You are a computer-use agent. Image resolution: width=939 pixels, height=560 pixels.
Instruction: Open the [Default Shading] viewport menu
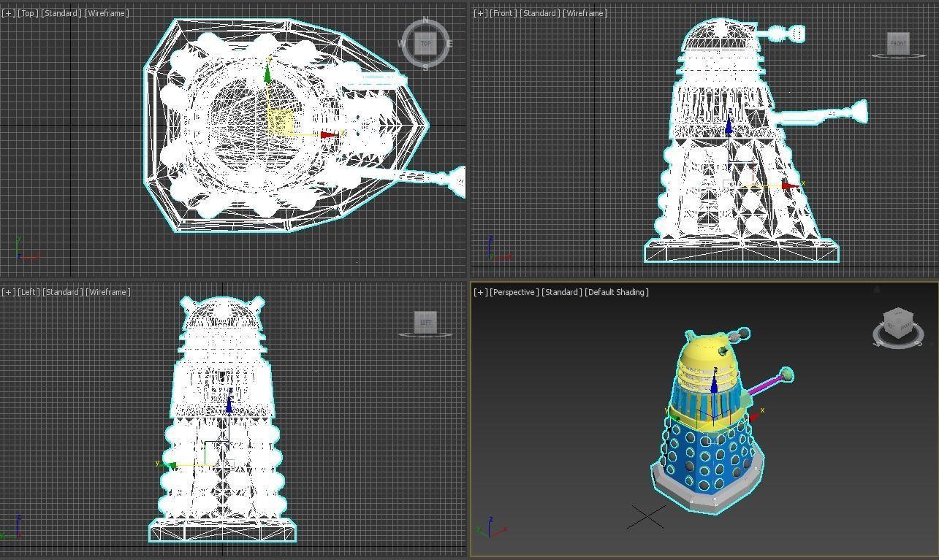click(x=617, y=292)
